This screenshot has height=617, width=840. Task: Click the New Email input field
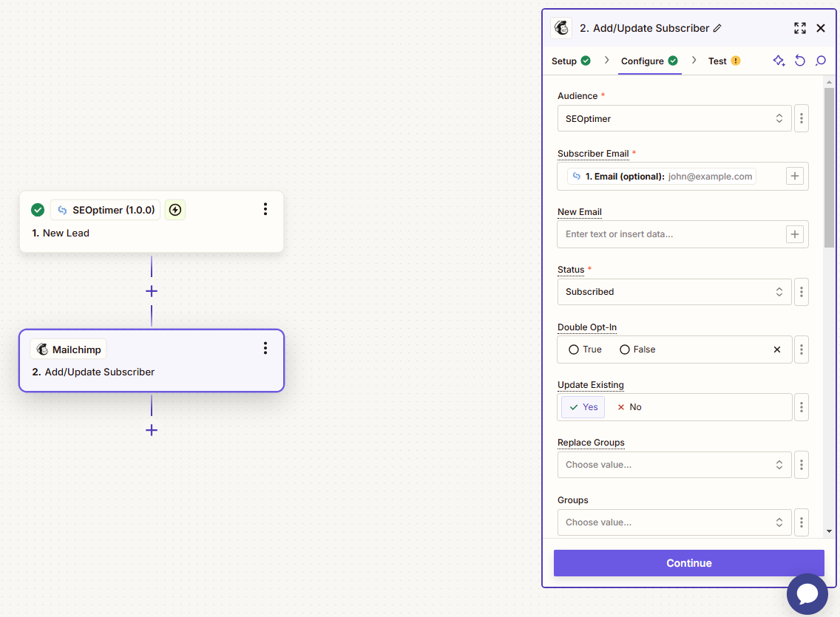670,234
